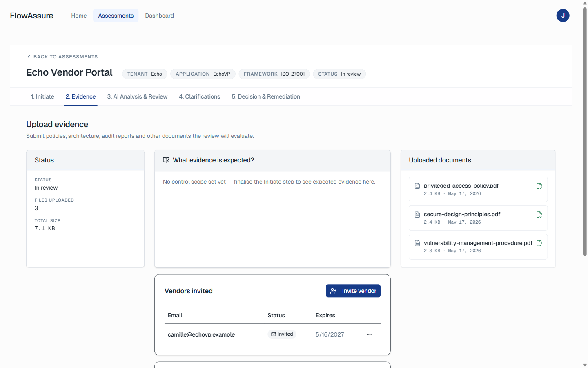The height and width of the screenshot is (368, 588).
Task: Click the 5/16/2027 expiry date
Action: click(x=330, y=334)
